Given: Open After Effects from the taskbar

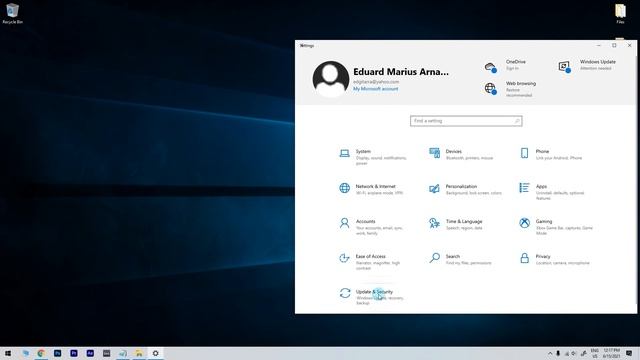Looking at the screenshot, I should tap(90, 353).
